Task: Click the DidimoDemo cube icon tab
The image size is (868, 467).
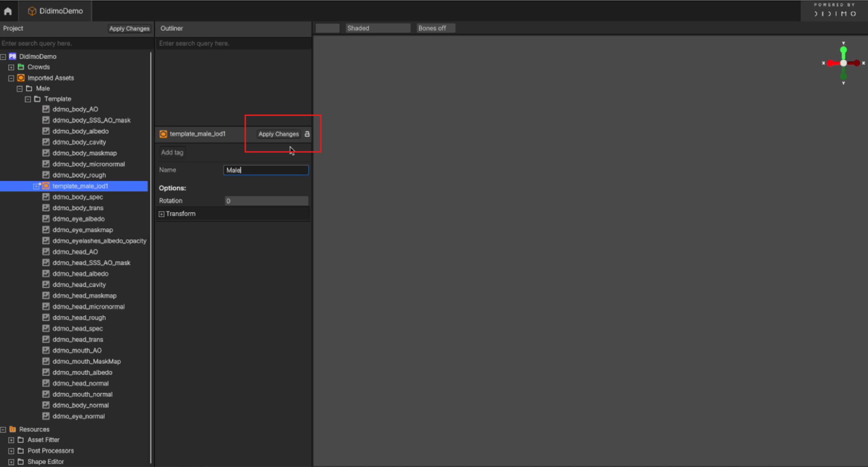Action: pyautogui.click(x=32, y=11)
